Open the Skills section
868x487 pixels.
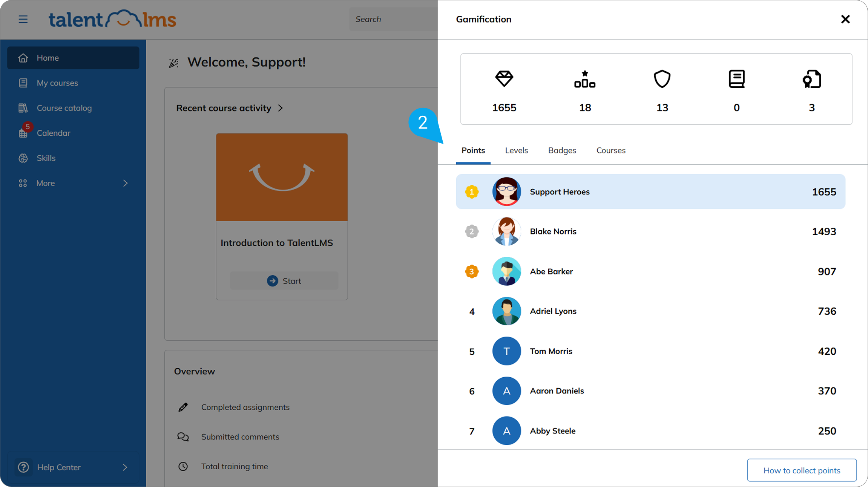(x=46, y=158)
